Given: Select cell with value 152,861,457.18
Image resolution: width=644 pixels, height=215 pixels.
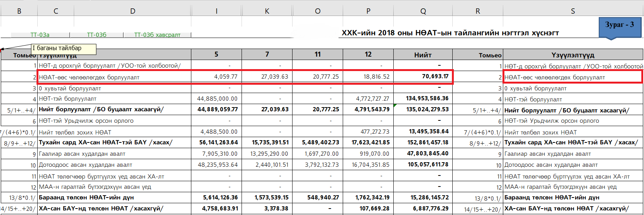Looking at the screenshot, I should coord(428,142).
